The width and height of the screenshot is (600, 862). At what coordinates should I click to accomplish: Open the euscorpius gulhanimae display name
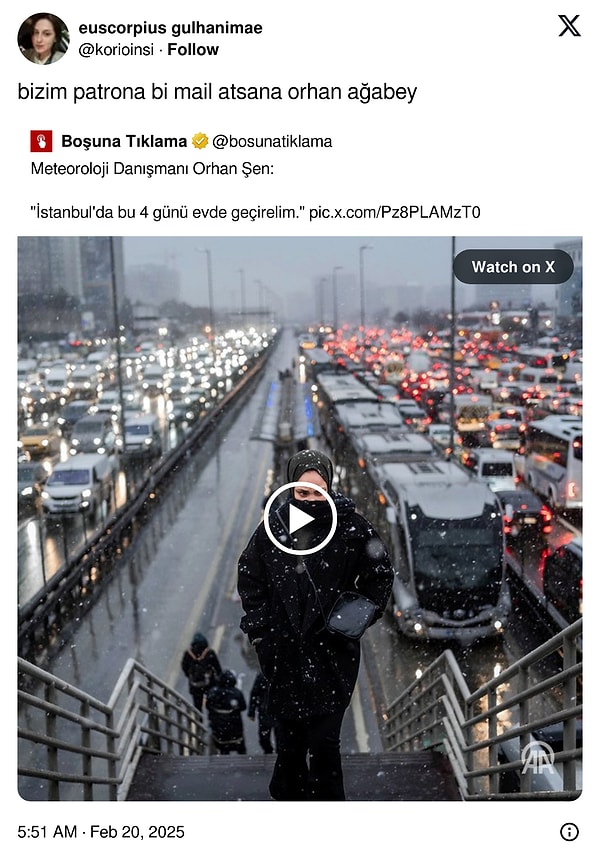(x=170, y=27)
